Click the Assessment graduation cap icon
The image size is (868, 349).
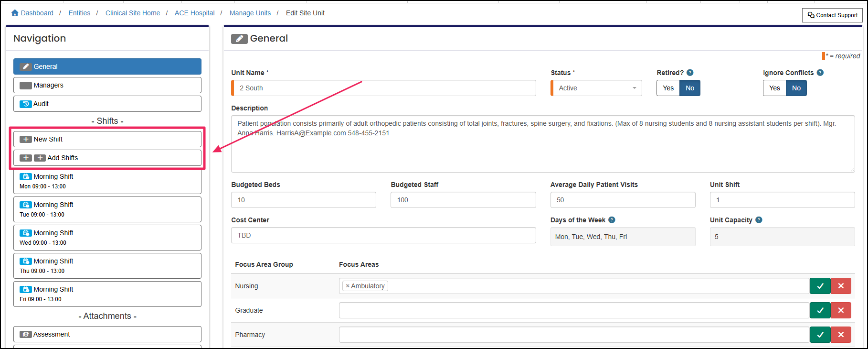point(26,334)
